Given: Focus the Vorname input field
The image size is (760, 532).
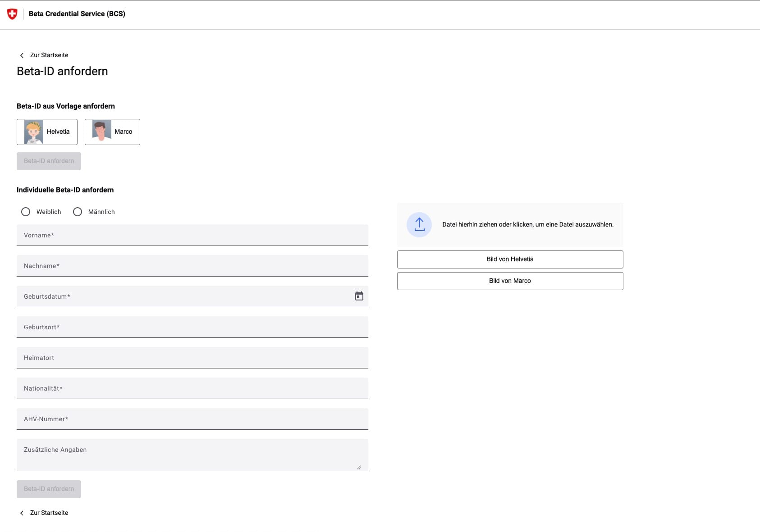Looking at the screenshot, I should coord(192,235).
